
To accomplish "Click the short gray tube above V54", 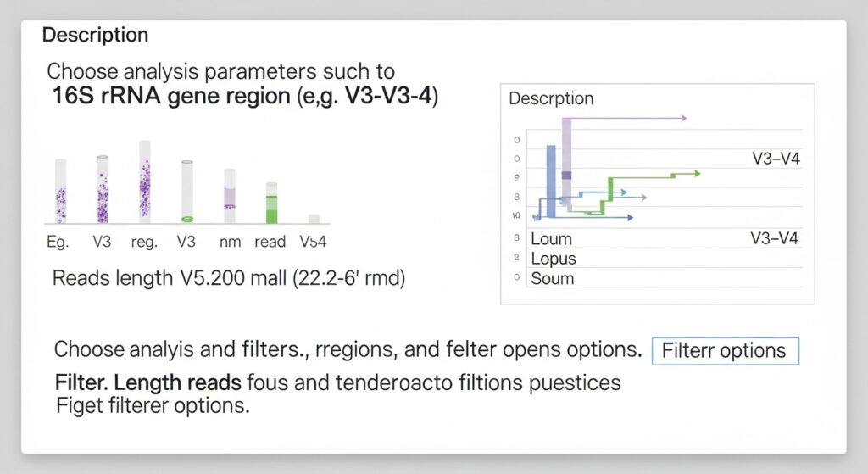I will [314, 219].
